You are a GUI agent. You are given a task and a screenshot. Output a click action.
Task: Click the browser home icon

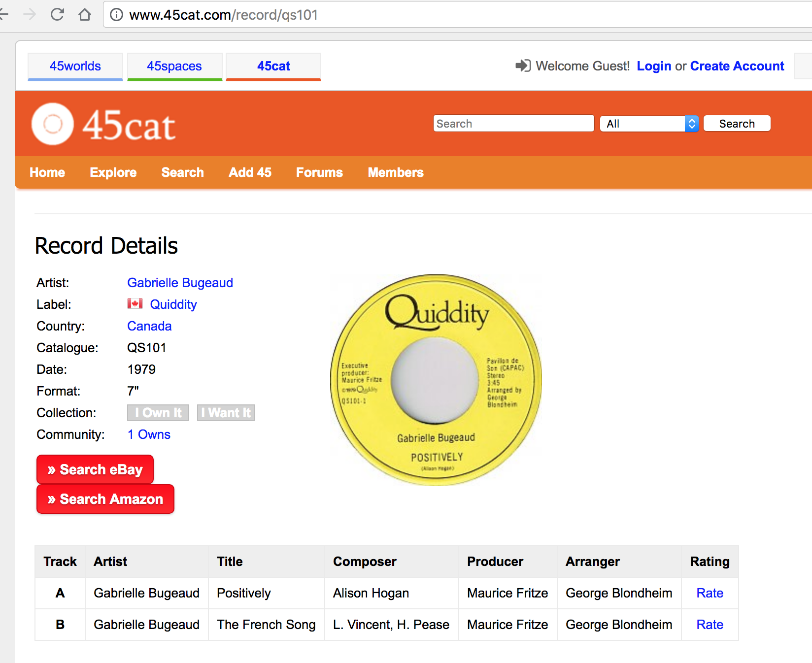[x=85, y=15]
